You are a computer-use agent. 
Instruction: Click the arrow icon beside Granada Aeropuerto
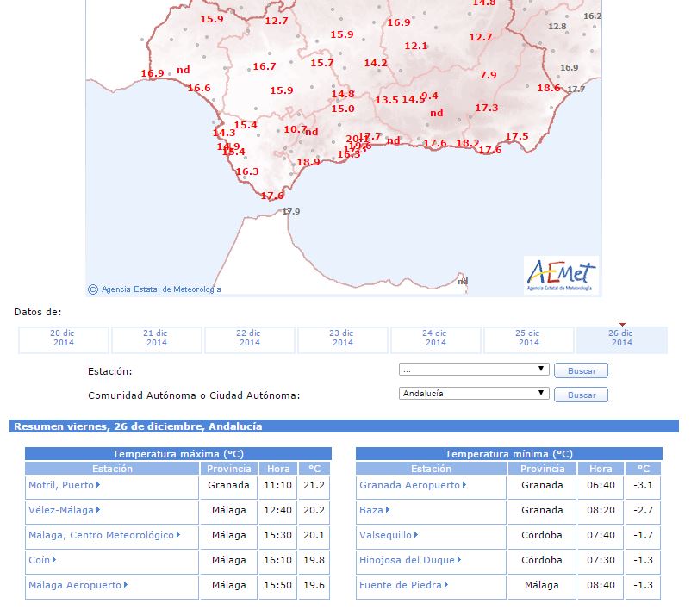464,485
